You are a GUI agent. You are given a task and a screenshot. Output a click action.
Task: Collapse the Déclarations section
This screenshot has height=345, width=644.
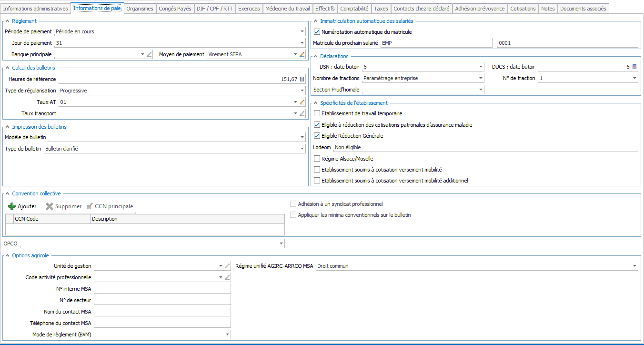(315, 56)
